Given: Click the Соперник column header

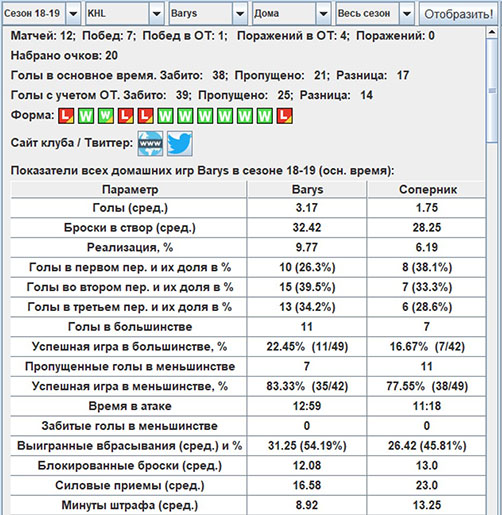Looking at the screenshot, I should 427,189.
